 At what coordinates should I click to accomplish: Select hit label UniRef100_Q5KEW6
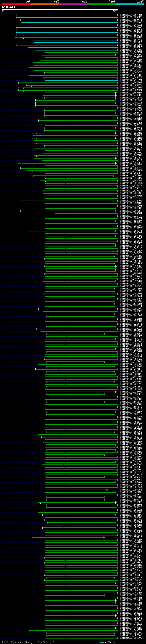[x=131, y=88]
